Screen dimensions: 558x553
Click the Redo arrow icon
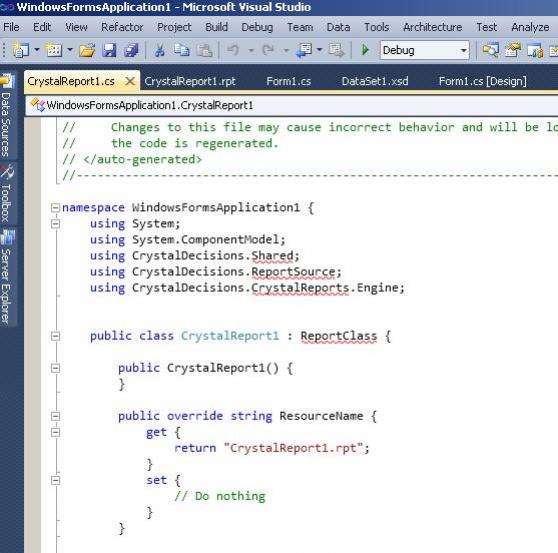[x=268, y=50]
